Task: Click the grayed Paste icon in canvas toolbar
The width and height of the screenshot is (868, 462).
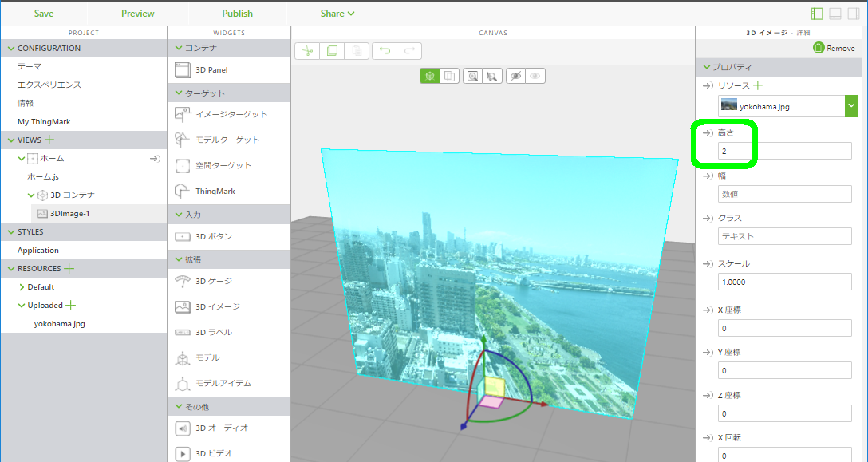Action: point(357,51)
